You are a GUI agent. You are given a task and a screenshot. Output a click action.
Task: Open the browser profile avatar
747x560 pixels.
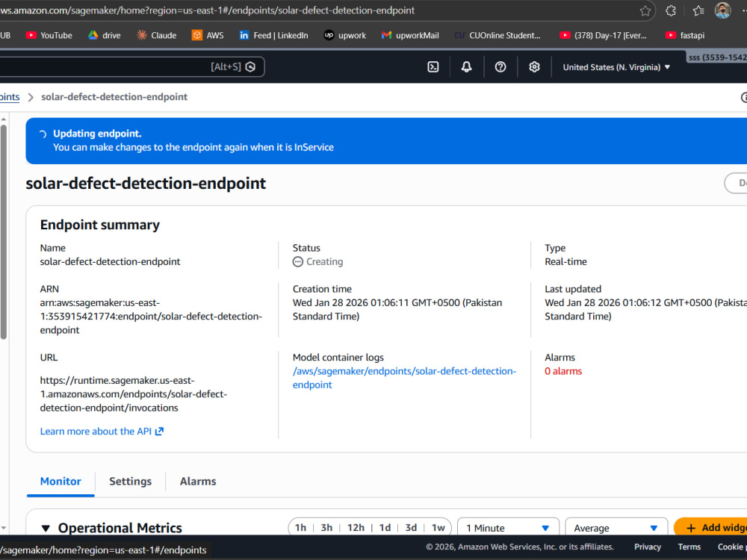(722, 10)
